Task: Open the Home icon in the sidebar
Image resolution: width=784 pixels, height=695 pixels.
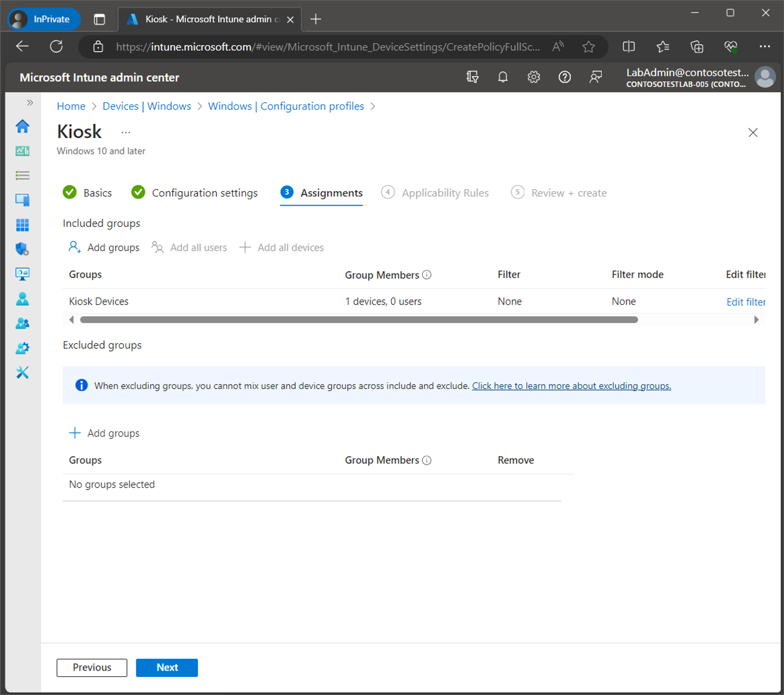Action: coord(23,127)
